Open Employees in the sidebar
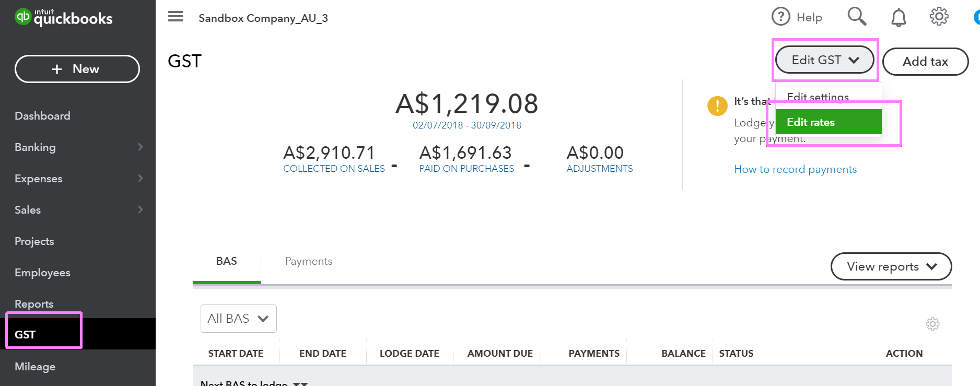This screenshot has height=386, width=980. click(x=42, y=273)
